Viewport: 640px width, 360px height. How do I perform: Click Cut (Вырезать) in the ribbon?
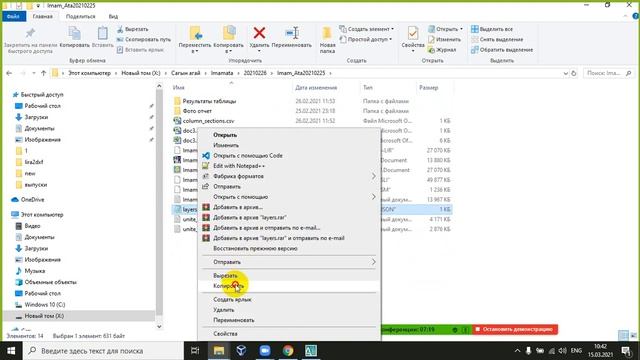(x=132, y=29)
